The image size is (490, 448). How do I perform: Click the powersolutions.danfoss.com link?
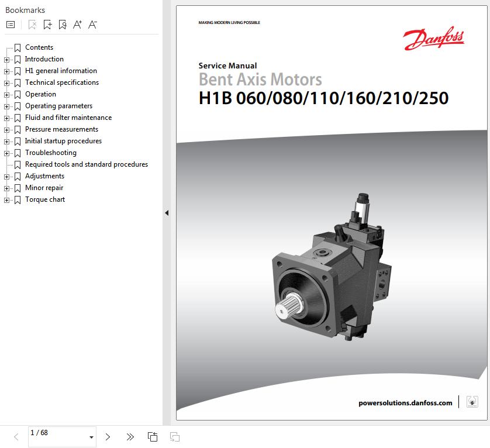pos(405,402)
